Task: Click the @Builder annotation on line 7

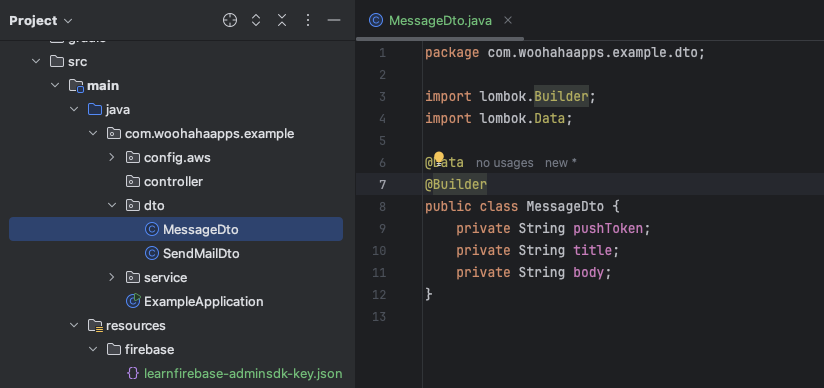Action: (456, 185)
